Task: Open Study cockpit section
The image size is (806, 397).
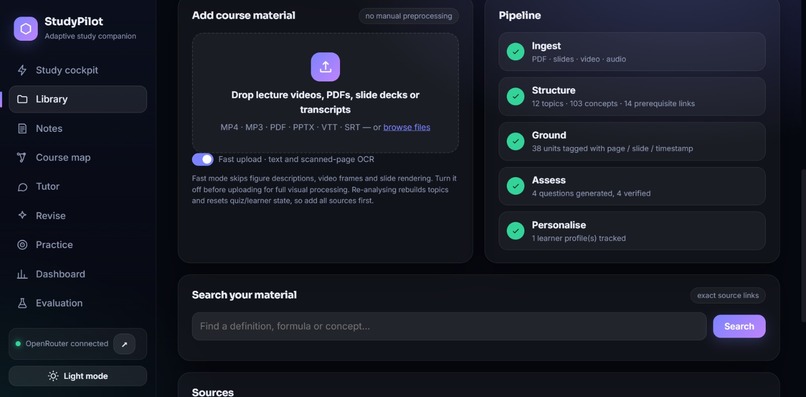Action: click(78, 70)
